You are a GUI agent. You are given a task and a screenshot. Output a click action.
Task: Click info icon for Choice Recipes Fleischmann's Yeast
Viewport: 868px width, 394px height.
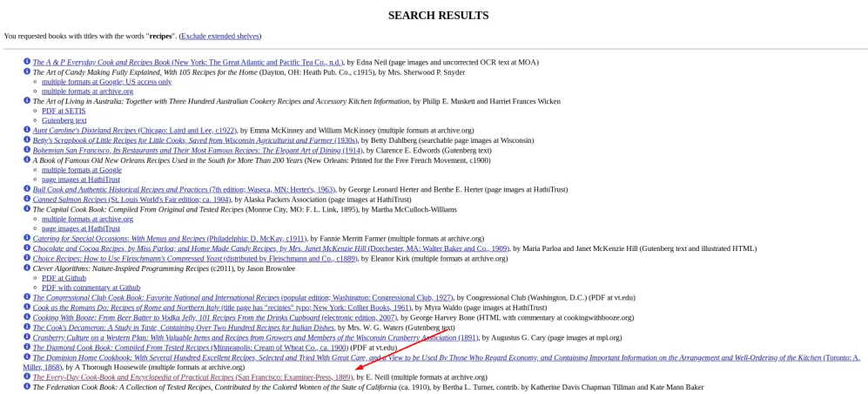click(27, 258)
